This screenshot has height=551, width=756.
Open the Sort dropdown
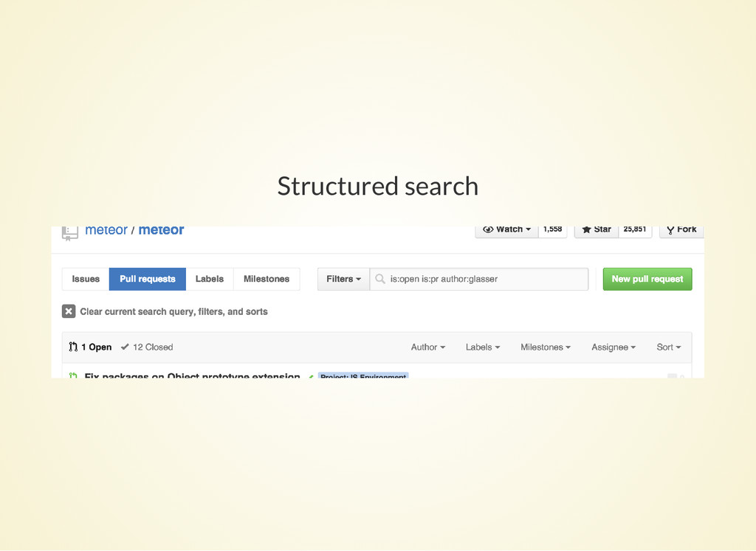coord(668,347)
